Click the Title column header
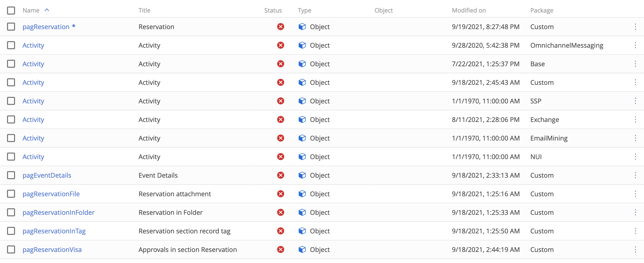 click(144, 11)
